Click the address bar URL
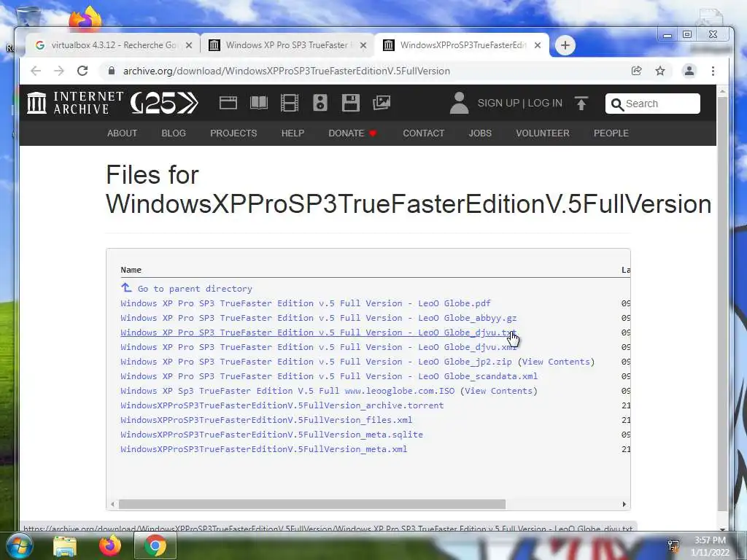Screen dimensions: 747x560 point(286,71)
